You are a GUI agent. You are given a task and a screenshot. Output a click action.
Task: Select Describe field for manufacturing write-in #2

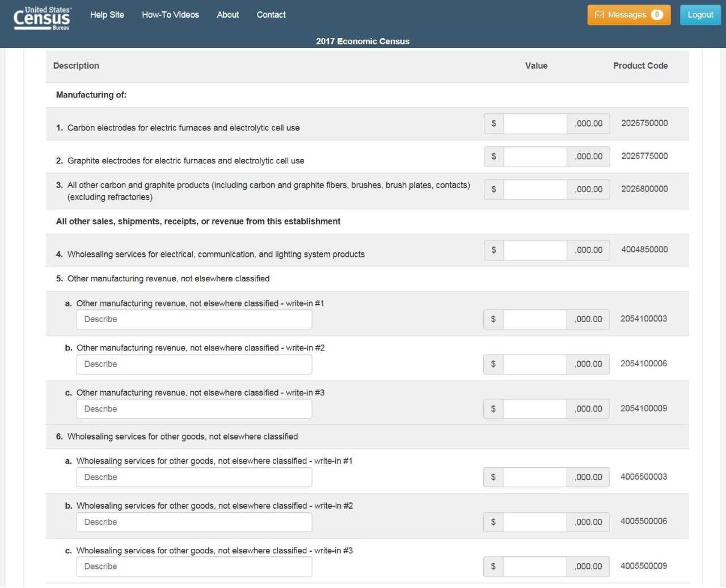click(194, 364)
